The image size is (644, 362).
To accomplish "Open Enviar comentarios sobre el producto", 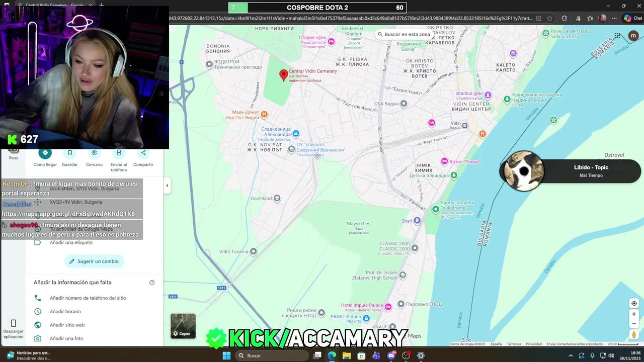I will coord(575,344).
